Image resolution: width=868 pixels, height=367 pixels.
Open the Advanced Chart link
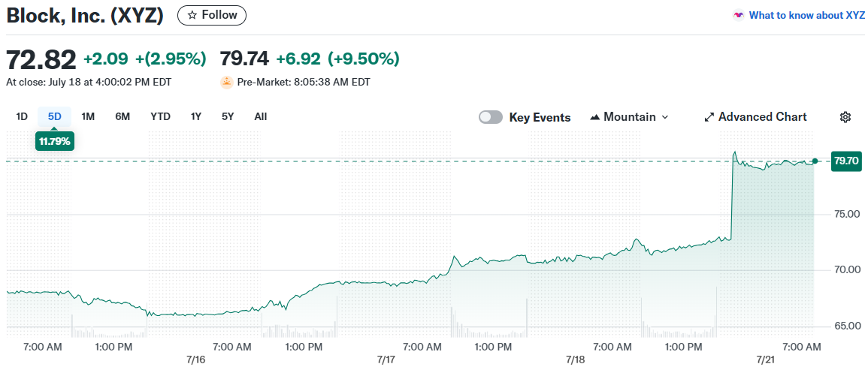coord(762,117)
